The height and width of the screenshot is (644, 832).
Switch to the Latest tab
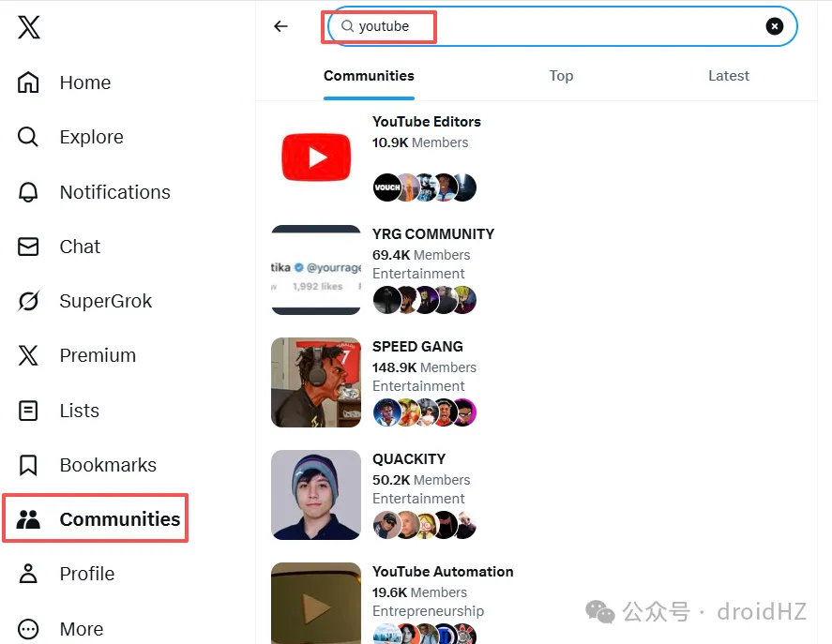729,76
